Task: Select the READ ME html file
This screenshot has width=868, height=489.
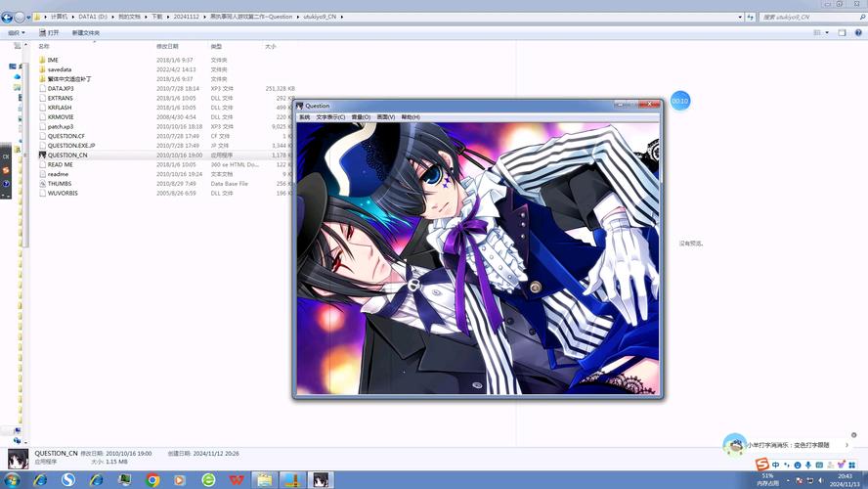Action: click(60, 164)
